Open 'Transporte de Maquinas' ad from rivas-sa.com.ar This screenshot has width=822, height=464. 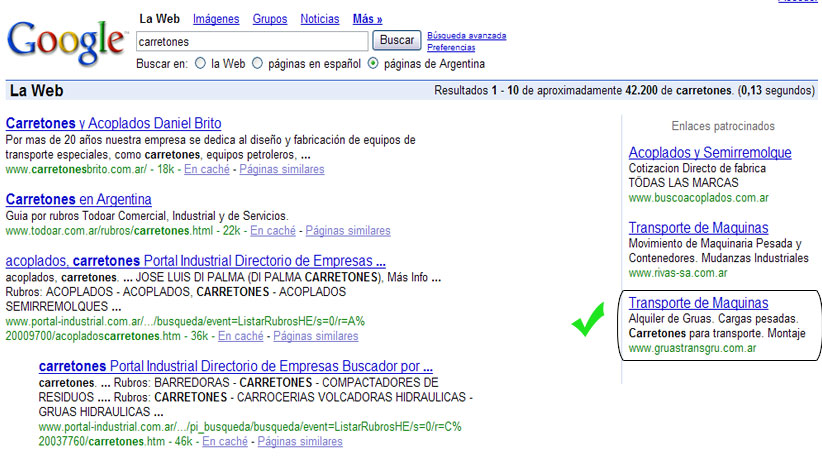[698, 228]
